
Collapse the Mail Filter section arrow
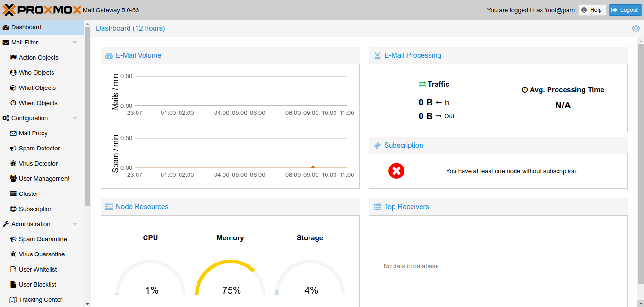pyautogui.click(x=75, y=43)
